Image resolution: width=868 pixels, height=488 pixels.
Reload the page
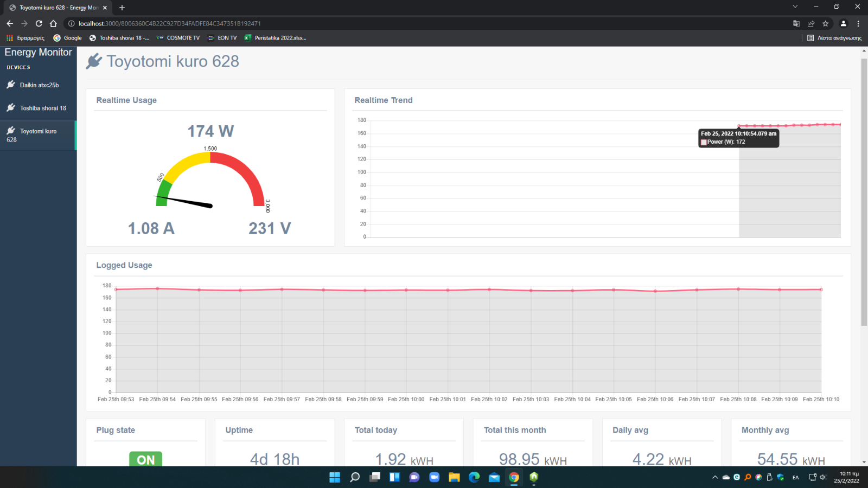pos(39,23)
